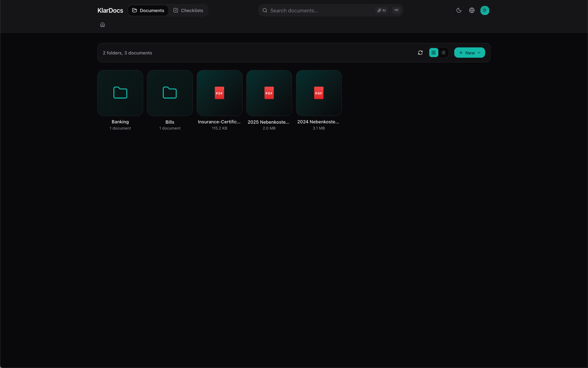Viewport: 588px width, 368px height.
Task: Focus the Search documents field
Action: 320,10
